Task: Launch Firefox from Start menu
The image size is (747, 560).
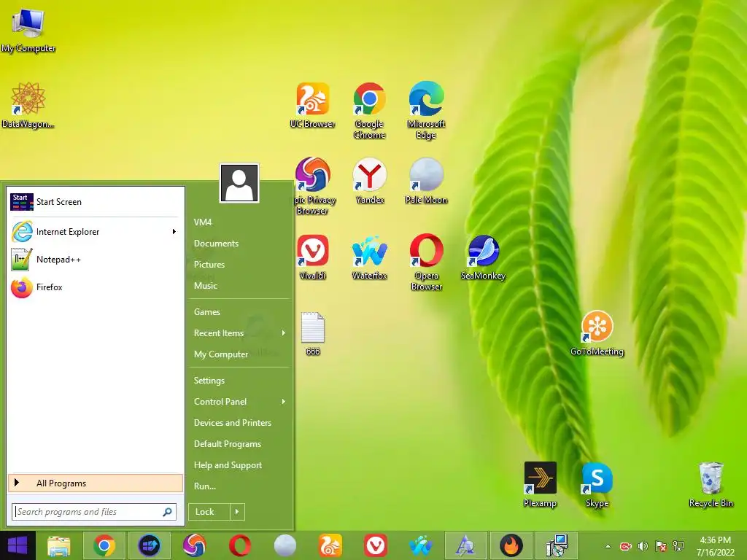Action: (96, 287)
